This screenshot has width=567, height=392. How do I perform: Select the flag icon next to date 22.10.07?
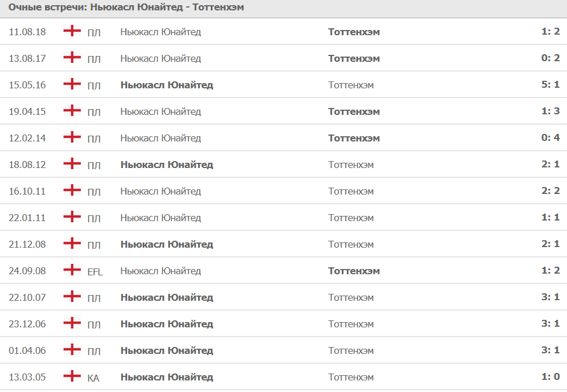tap(72, 297)
